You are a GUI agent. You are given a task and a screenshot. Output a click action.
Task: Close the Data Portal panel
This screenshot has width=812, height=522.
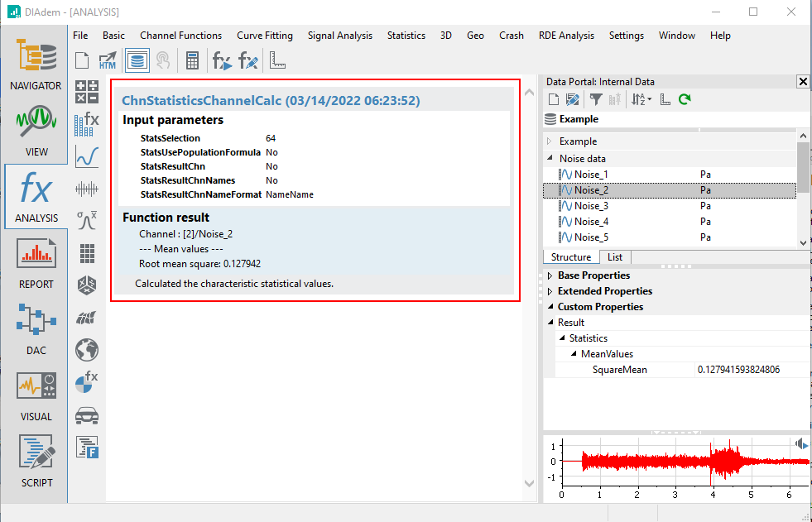[x=802, y=81]
